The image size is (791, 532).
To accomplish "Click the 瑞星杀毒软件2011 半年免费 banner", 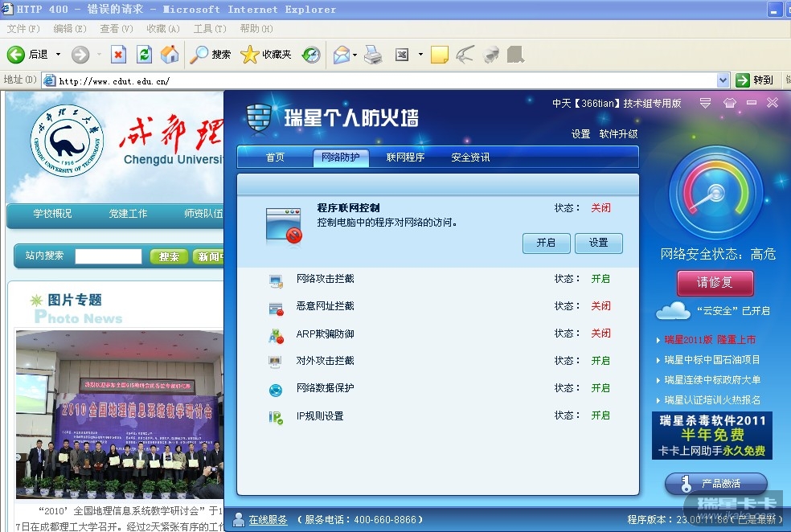I will click(712, 436).
